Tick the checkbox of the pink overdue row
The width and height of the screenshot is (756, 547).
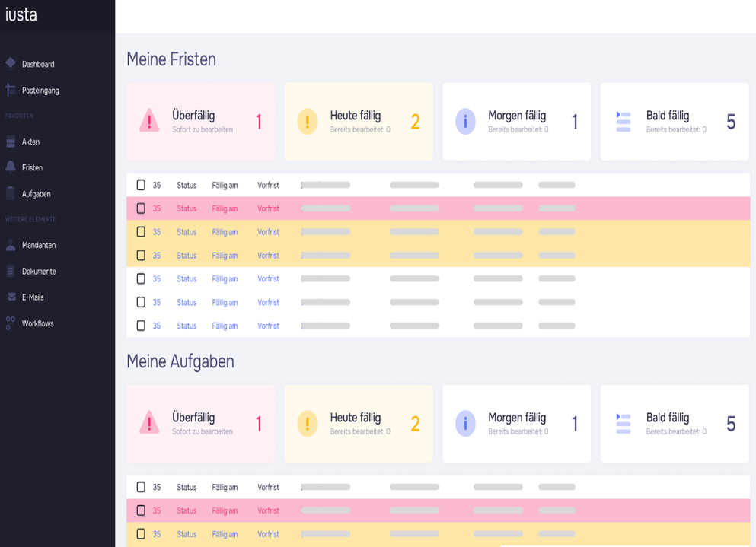(x=141, y=207)
